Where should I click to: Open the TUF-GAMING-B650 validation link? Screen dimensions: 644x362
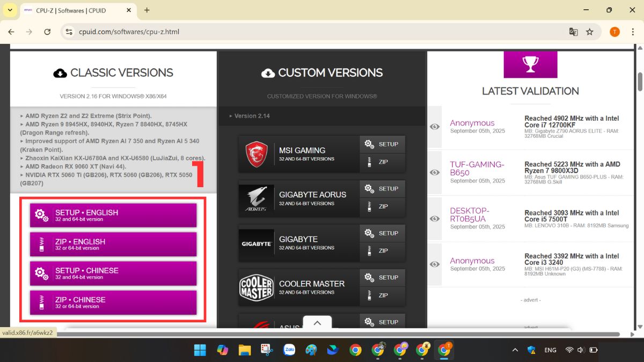pos(477,168)
